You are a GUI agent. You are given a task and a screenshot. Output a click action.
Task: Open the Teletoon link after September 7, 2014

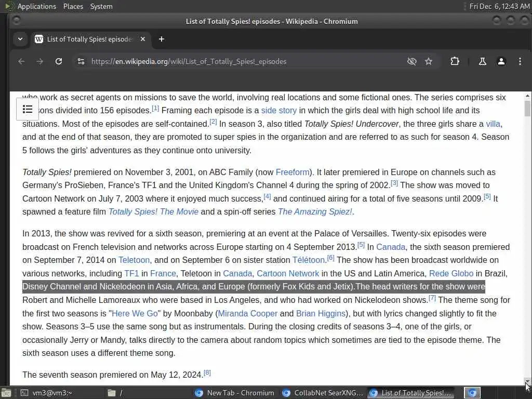[134, 260]
